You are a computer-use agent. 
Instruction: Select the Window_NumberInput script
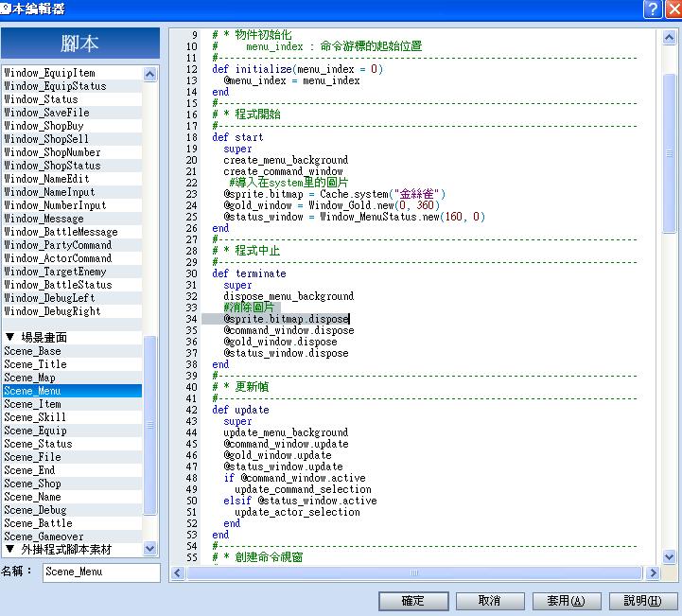[x=72, y=205]
